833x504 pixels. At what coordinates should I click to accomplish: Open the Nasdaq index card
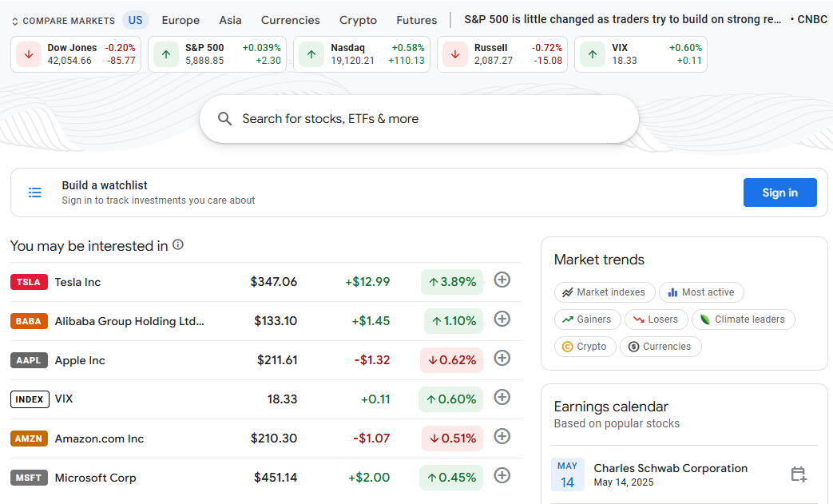[362, 54]
